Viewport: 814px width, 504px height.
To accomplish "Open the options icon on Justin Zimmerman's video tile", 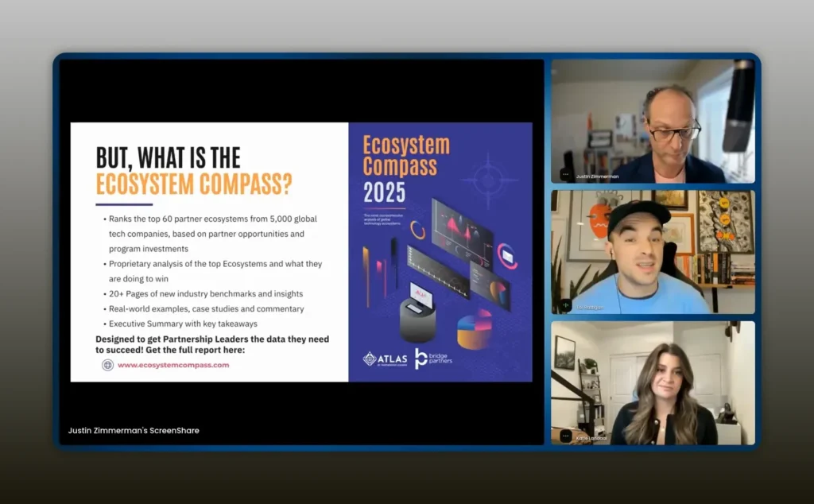I will point(565,174).
